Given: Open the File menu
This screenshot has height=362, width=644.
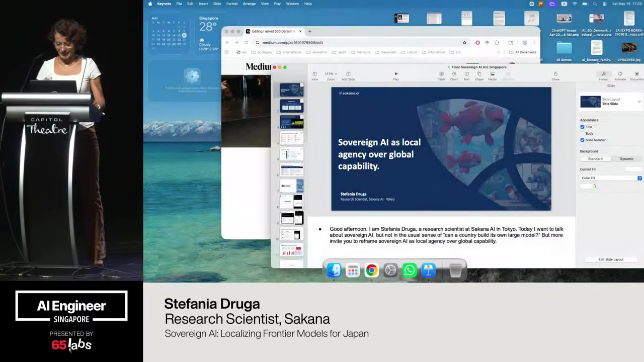Looking at the screenshot, I should coord(179,4).
